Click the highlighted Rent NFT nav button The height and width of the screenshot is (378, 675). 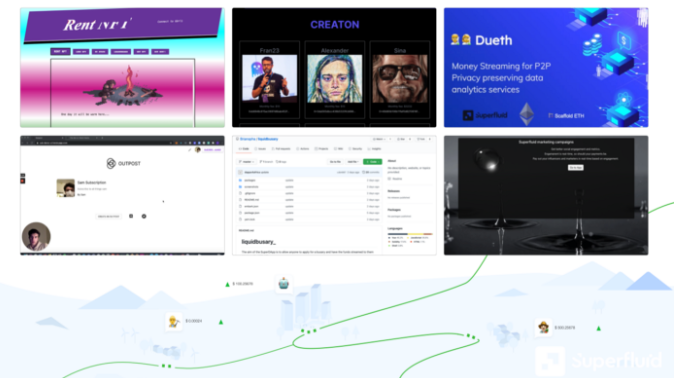click(60, 52)
